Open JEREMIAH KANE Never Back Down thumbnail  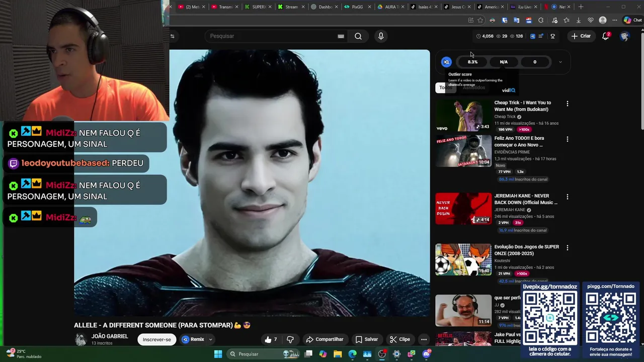tap(463, 209)
